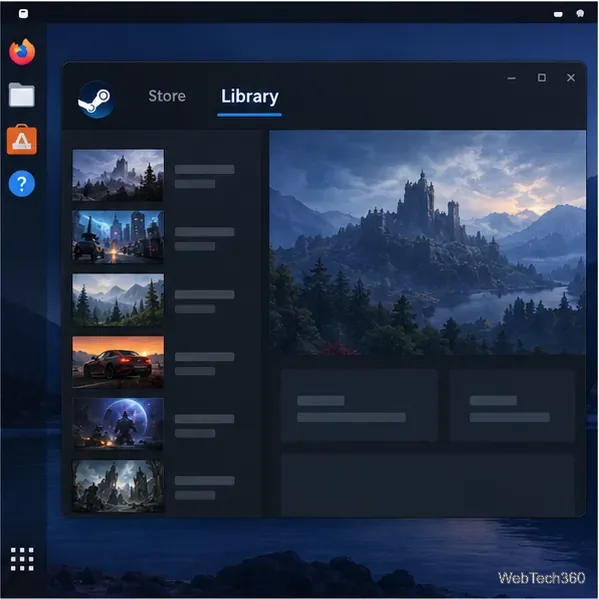Screen dimensions: 599x599
Task: Select the giant moon warrior game thumbnail
Action: click(x=118, y=424)
